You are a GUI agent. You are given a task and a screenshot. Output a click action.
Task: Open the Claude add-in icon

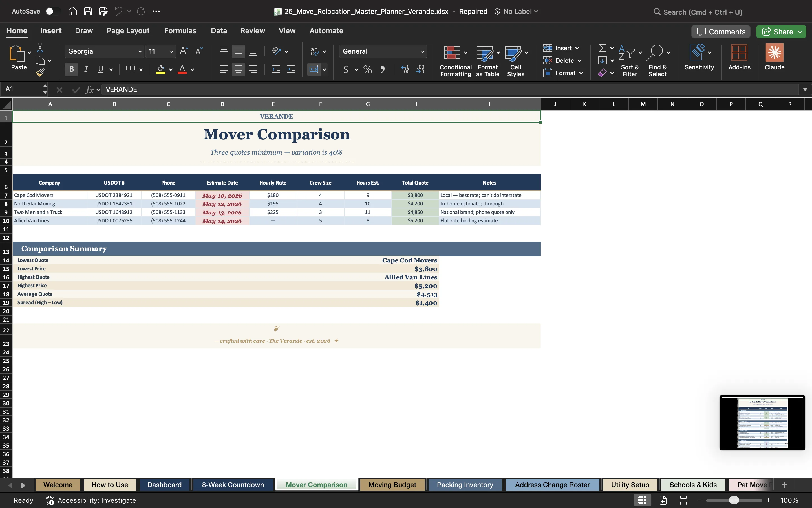click(775, 57)
